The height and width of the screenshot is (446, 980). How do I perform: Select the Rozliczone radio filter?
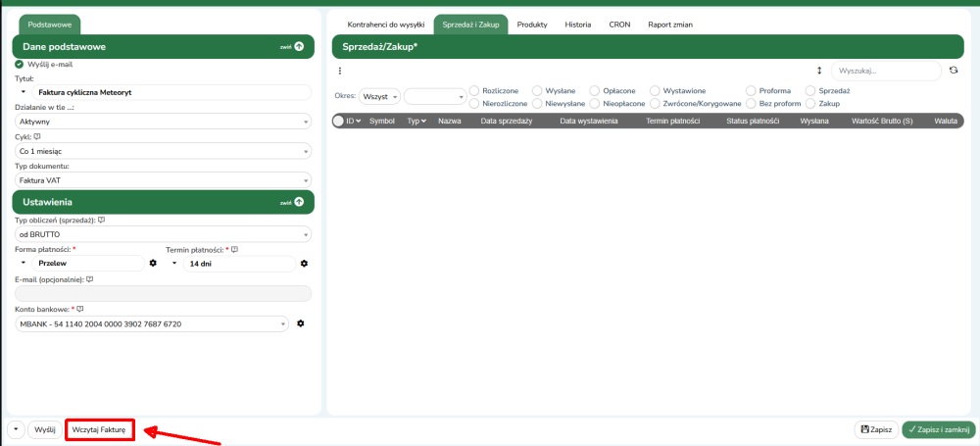(x=475, y=90)
